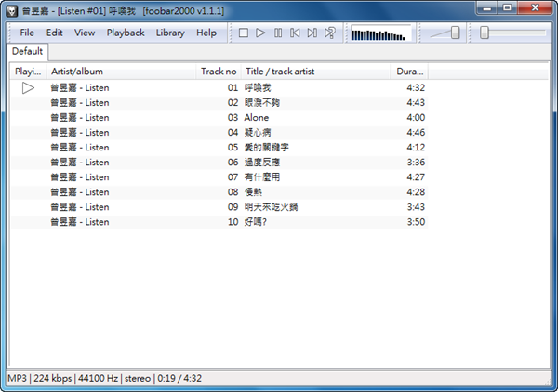The image size is (558, 392).
Task: Skip to the next track
Action: pyautogui.click(x=312, y=33)
